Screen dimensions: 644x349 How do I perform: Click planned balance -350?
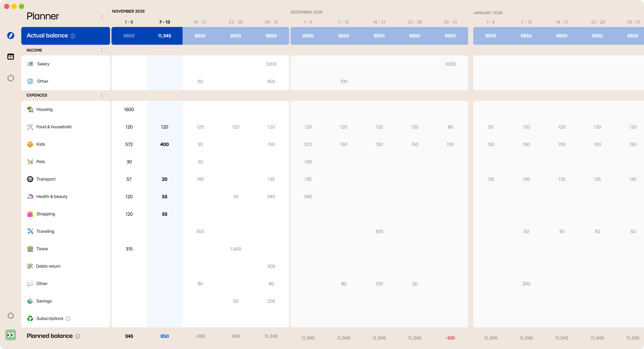click(x=200, y=336)
